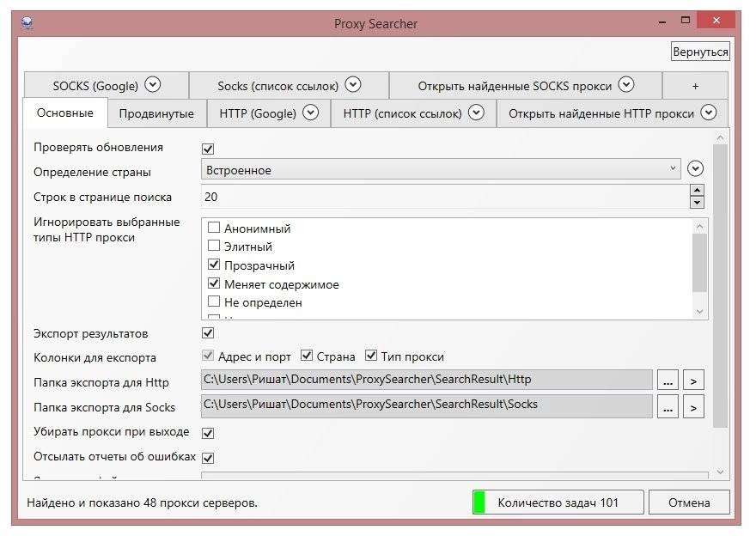
Task: Click the search rows field showing 20
Action: point(445,197)
